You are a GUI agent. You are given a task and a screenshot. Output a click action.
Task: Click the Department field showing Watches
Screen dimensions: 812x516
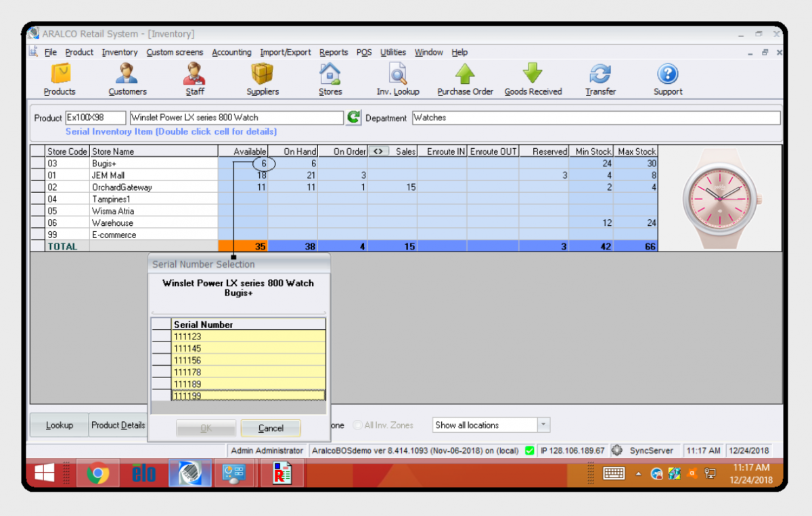(x=596, y=118)
